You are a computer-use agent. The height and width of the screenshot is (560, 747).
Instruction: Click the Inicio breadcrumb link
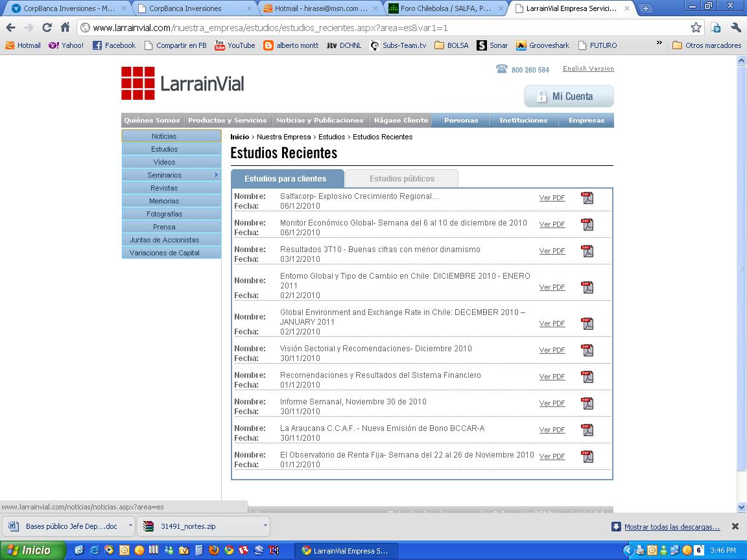point(240,137)
